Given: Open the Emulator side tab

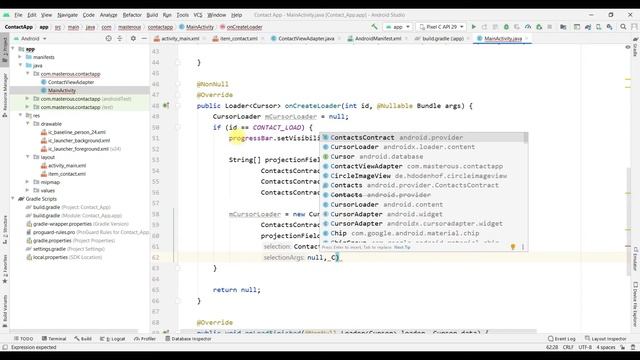Looking at the screenshot, I should click(636, 258).
